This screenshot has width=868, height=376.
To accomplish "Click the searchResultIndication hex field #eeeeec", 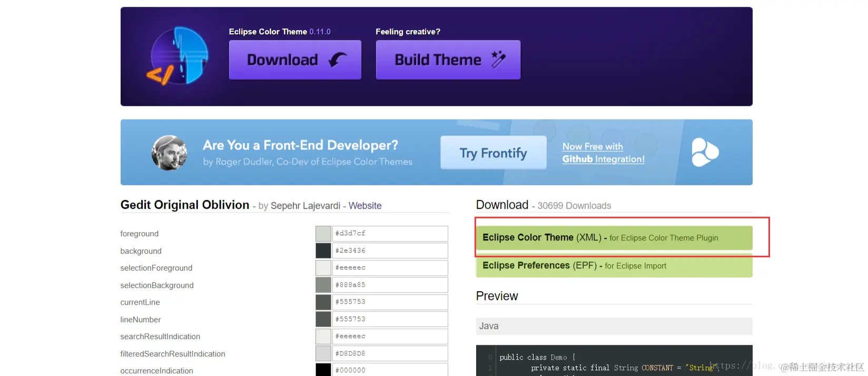I will click(x=390, y=336).
